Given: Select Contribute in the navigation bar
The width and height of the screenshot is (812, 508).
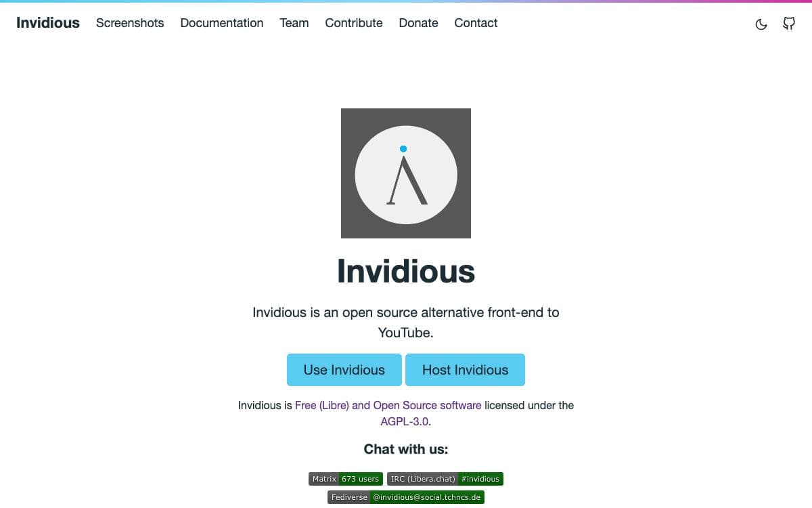Looking at the screenshot, I should pyautogui.click(x=354, y=23).
